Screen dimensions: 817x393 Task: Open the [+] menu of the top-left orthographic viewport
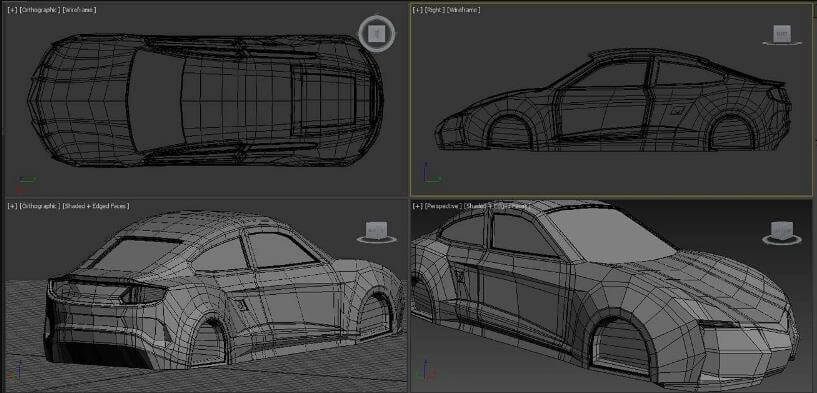tap(12, 10)
